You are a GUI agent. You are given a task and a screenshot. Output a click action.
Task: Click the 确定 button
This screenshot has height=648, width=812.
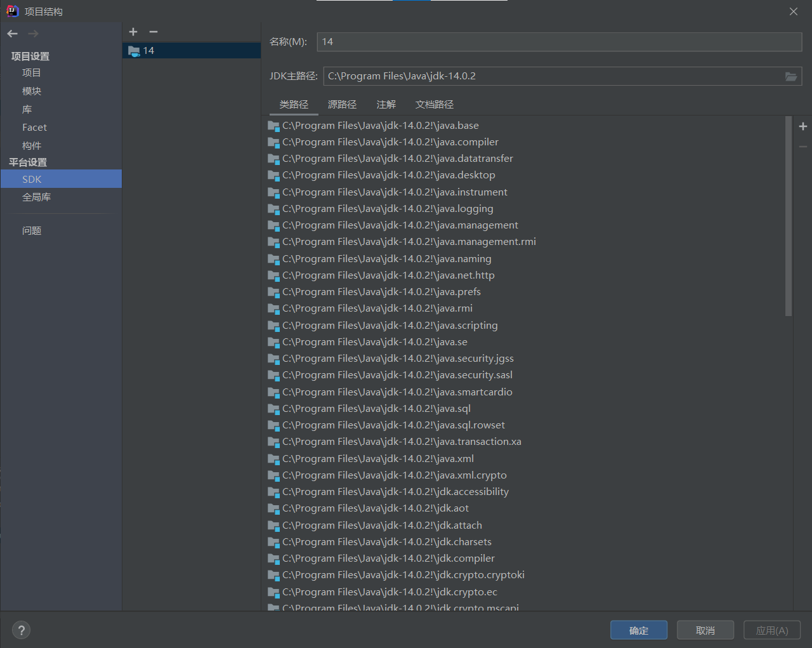(x=639, y=630)
